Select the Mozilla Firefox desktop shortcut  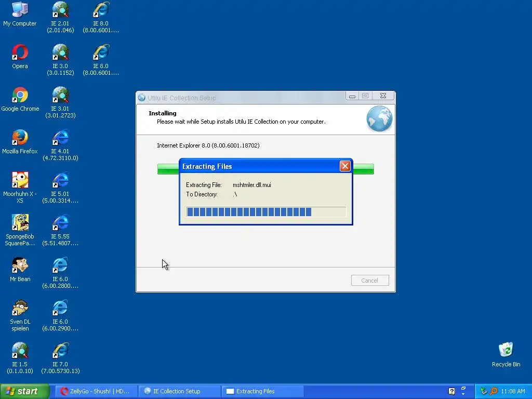pyautogui.click(x=20, y=142)
